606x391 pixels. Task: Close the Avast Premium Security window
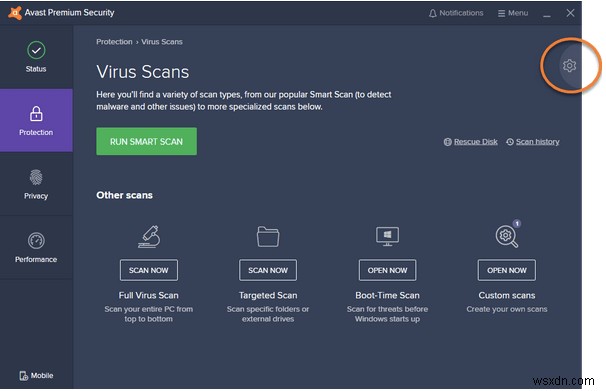(x=570, y=13)
